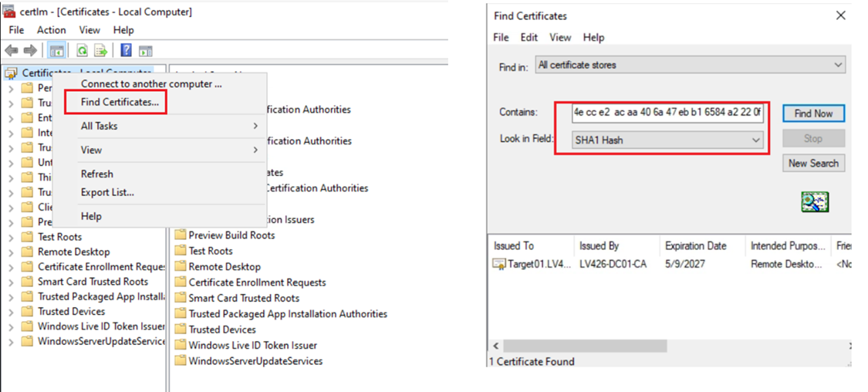
Task: Expand the Trusted Devices tree node
Action: pos(11,312)
